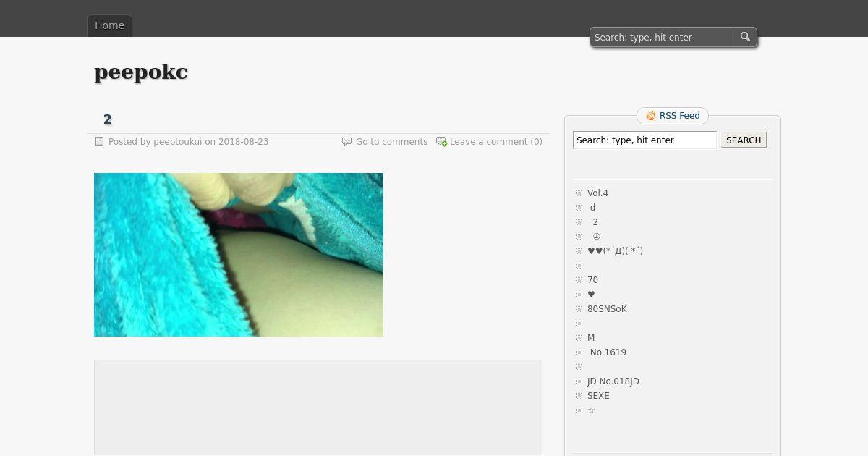Click the orange RSS feed icon
The image size is (868, 456).
point(651,116)
